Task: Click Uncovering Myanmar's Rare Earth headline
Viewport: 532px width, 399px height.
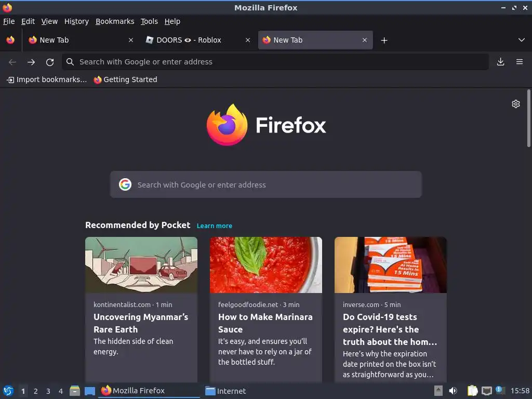Action: click(x=141, y=323)
